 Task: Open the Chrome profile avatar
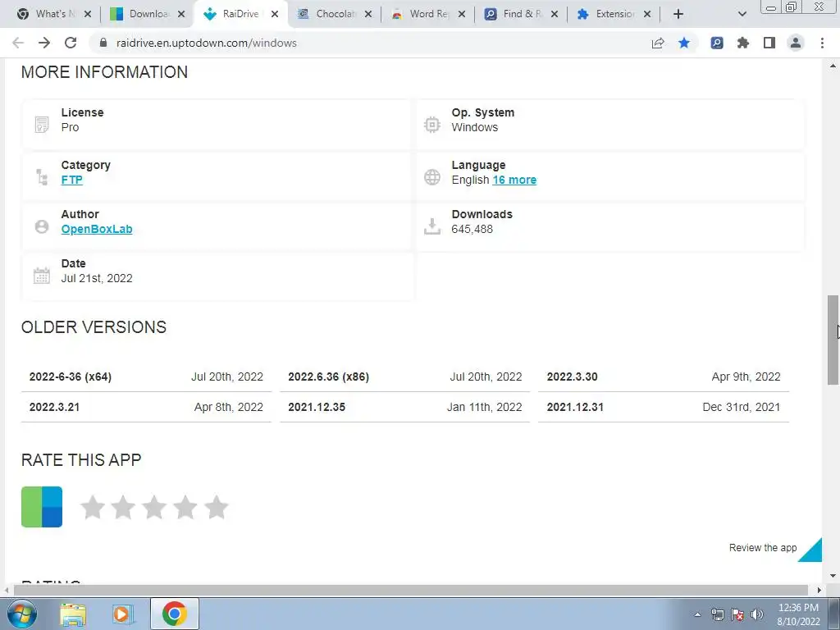click(x=796, y=43)
